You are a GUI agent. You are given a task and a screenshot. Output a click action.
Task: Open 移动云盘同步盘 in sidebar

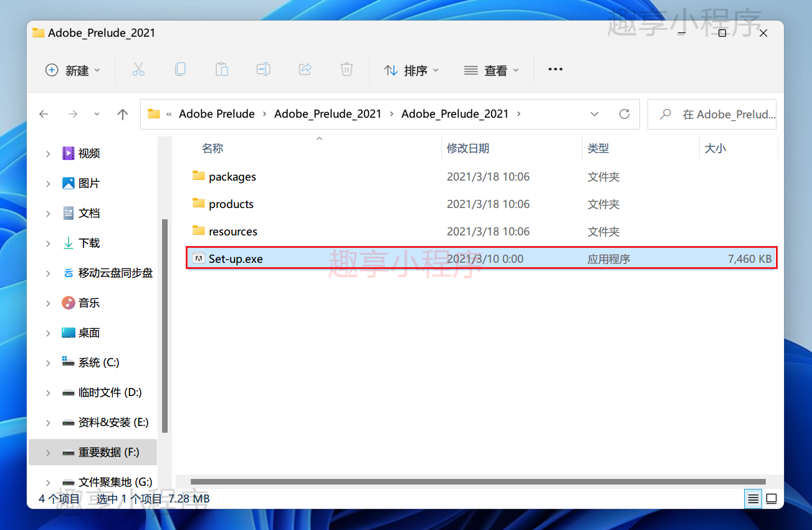107,273
